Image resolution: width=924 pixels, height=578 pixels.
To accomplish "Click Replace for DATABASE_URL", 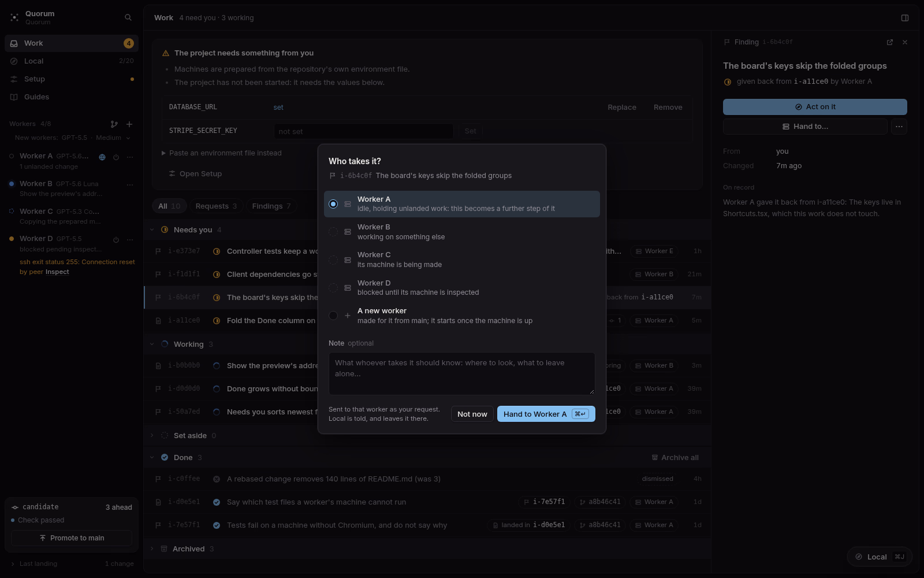I will pyautogui.click(x=622, y=108).
